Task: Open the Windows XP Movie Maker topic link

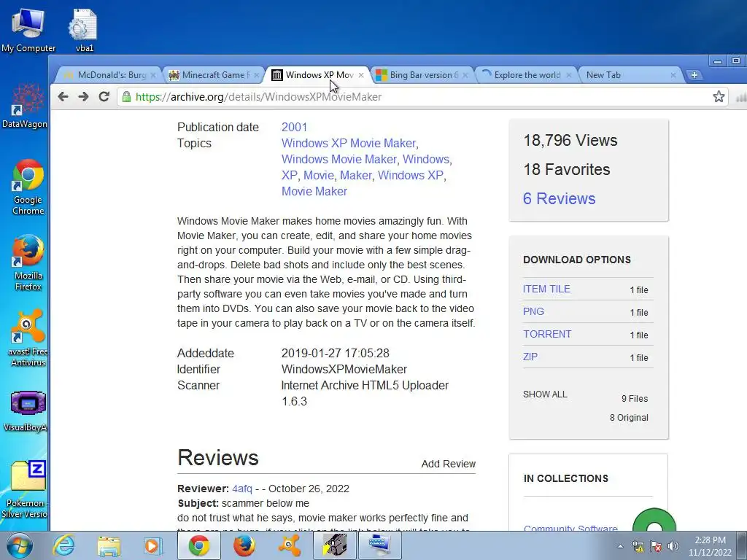Action: tap(349, 144)
